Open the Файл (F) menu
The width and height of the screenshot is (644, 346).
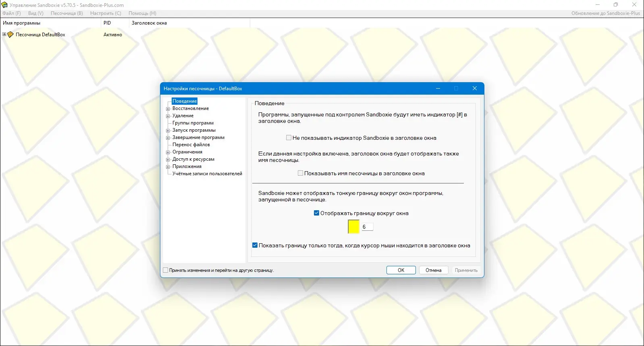tap(12, 13)
